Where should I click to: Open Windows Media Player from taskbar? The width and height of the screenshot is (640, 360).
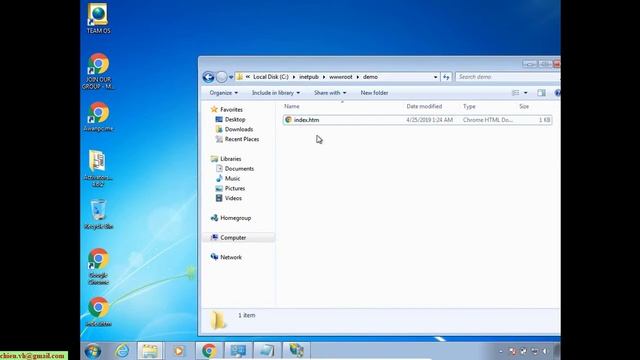point(178,351)
